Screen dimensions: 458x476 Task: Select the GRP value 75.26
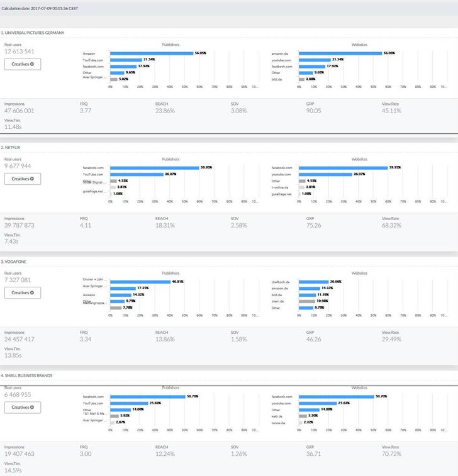(x=313, y=226)
